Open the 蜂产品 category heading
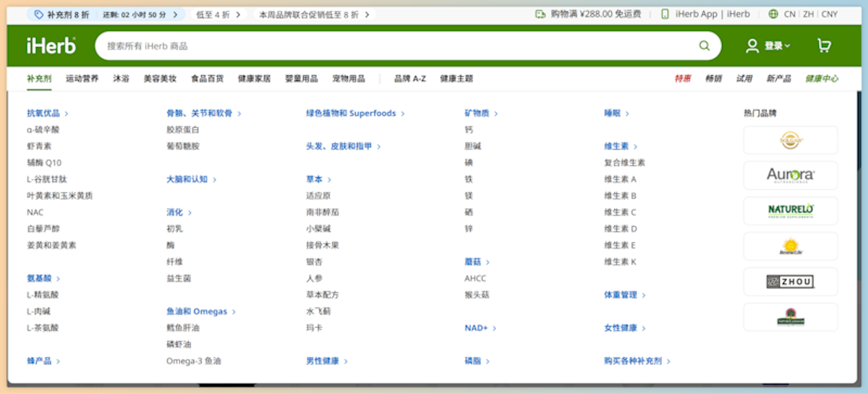This screenshot has height=394, width=868. tap(43, 361)
